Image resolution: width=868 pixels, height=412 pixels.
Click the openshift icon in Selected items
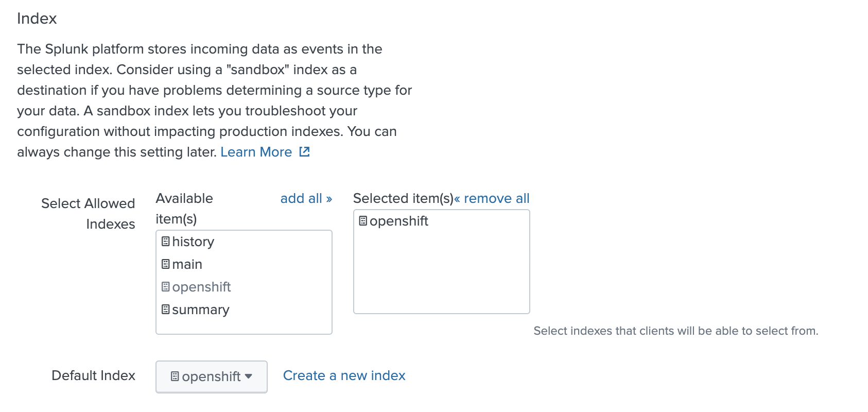[x=363, y=221]
